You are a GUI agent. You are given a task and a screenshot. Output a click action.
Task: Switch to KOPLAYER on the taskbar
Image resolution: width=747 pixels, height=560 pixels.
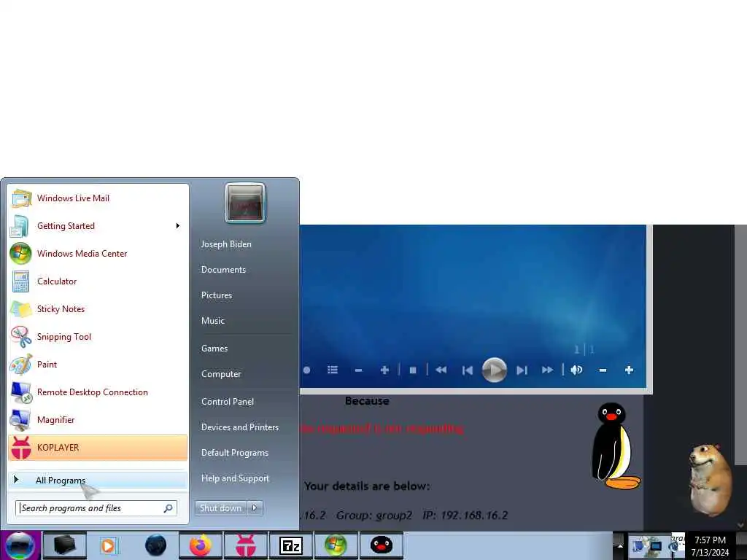246,545
